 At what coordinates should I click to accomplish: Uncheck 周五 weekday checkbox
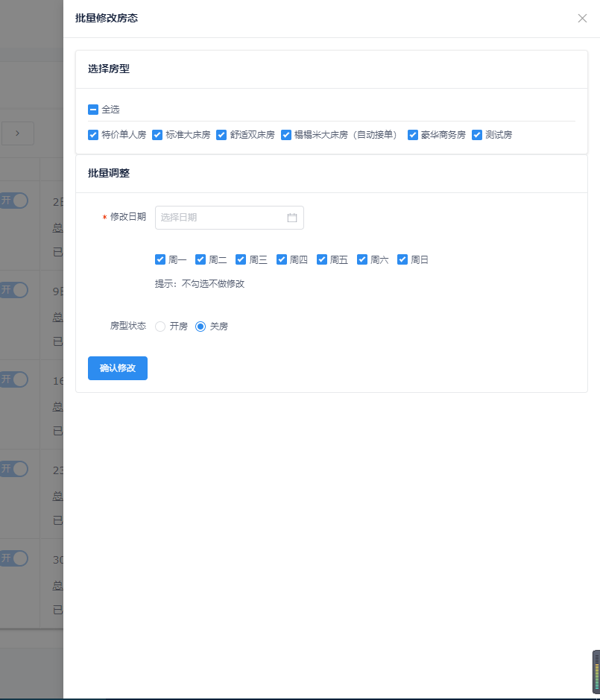tap(322, 259)
